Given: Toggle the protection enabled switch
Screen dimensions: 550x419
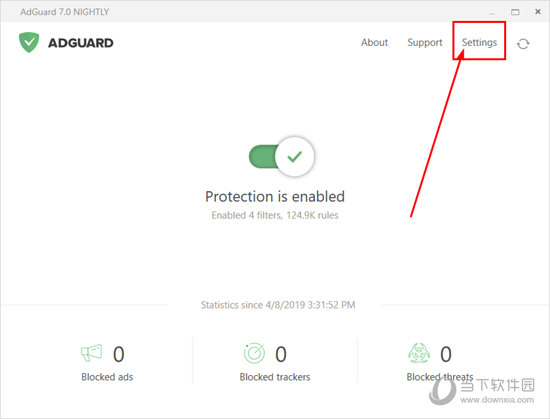Looking at the screenshot, I should point(281,156).
